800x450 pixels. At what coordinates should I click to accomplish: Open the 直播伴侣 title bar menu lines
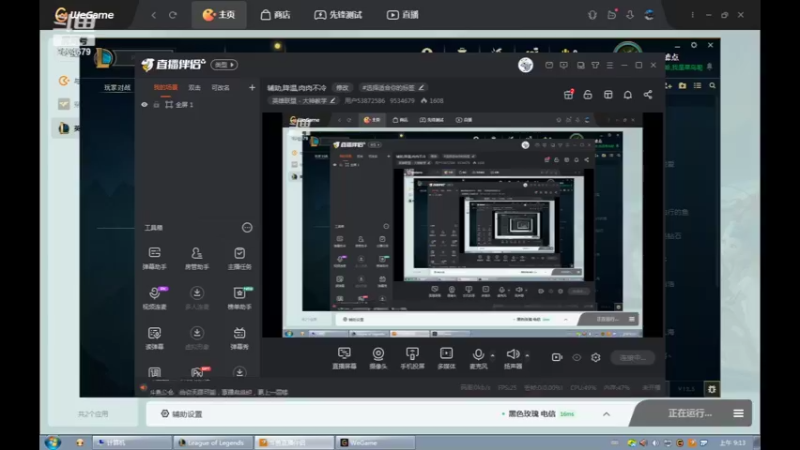[610, 65]
